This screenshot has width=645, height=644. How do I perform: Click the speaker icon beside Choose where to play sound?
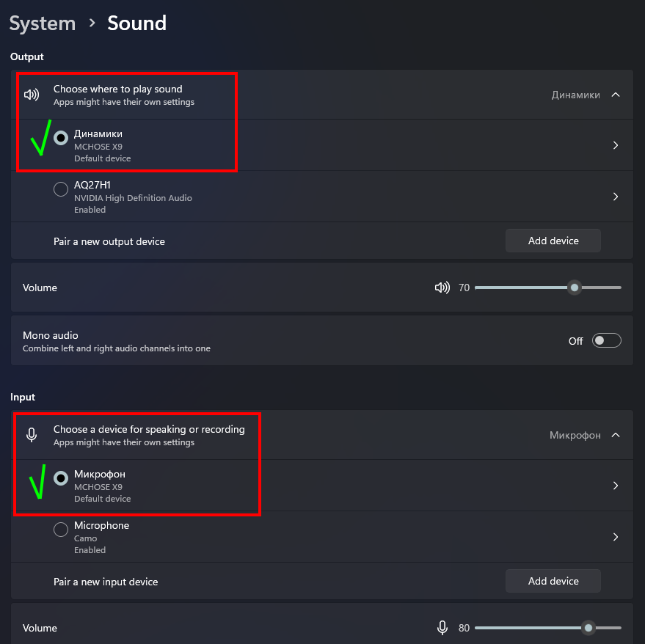click(x=32, y=95)
